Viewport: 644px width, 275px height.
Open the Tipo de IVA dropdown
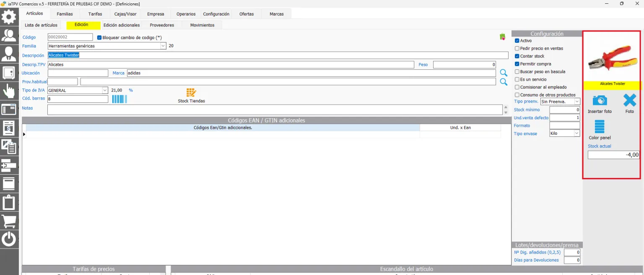coord(105,90)
